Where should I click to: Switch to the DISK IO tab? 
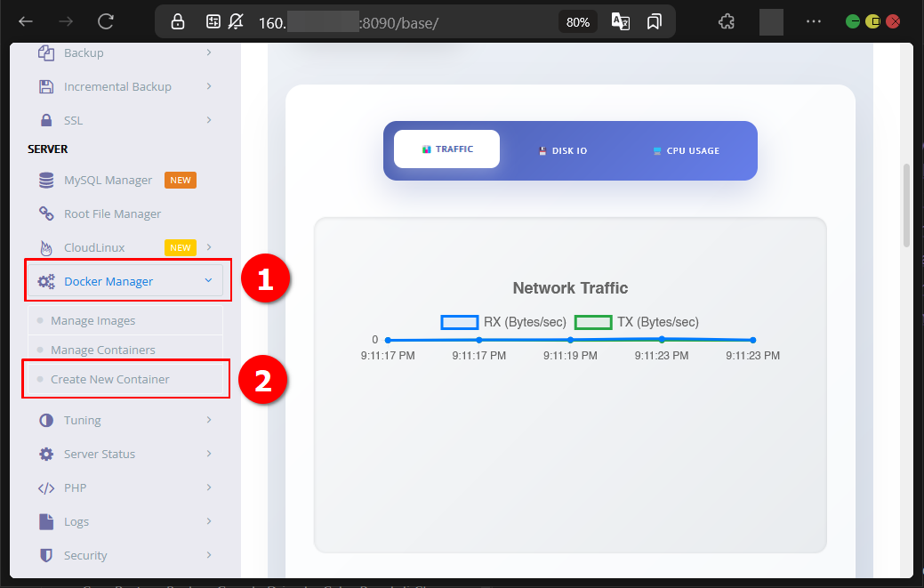coord(563,151)
